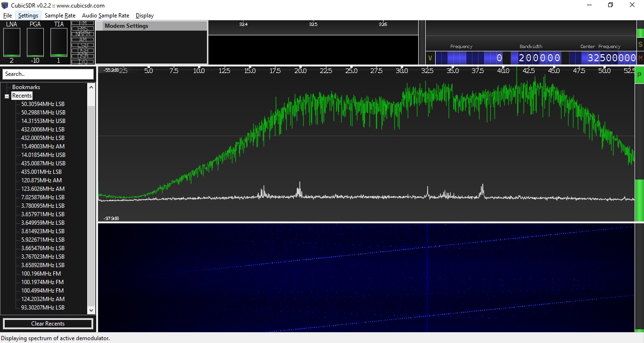Select recent 3.657971MHz LSB

(x=43, y=214)
